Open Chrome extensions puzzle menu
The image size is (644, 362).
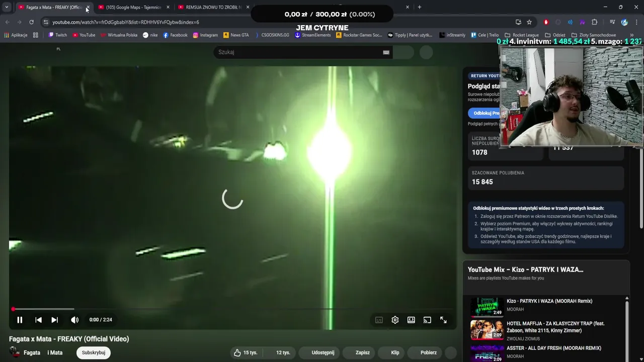point(594,22)
